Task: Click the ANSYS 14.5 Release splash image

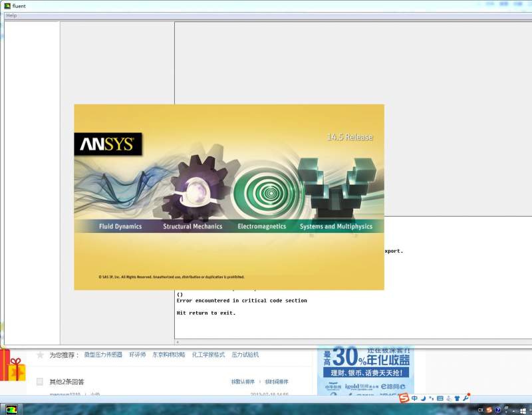Action: 229,197
